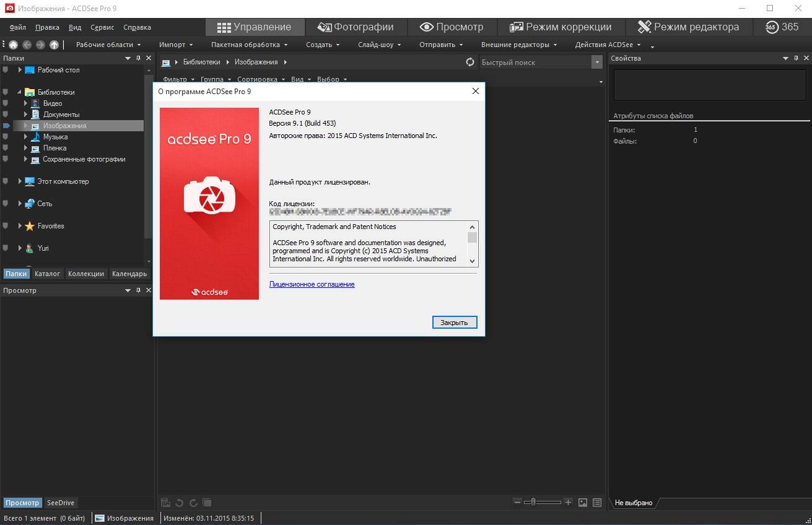Click the zoom in plus icon
Image resolution: width=812 pixels, height=525 pixels.
click(x=568, y=502)
